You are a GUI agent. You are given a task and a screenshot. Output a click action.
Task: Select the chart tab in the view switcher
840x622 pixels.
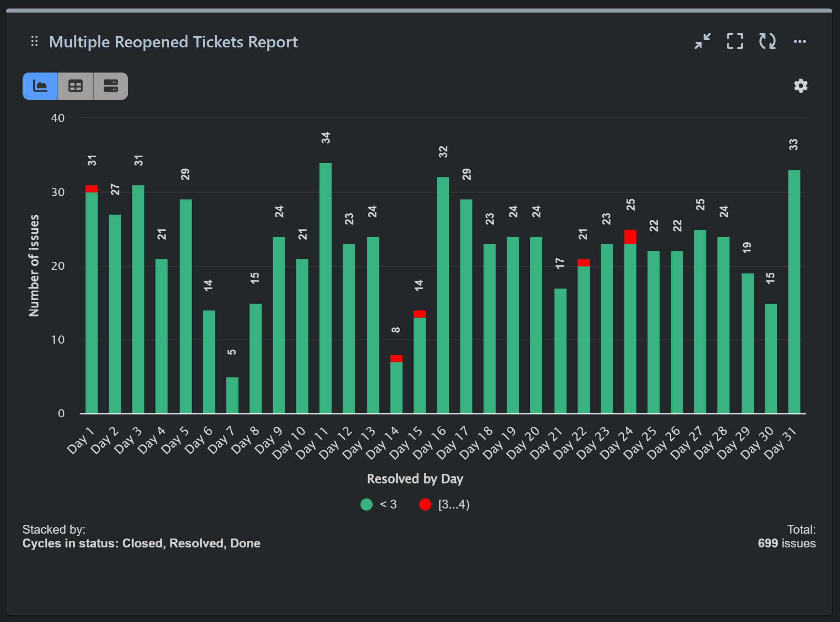coord(40,85)
